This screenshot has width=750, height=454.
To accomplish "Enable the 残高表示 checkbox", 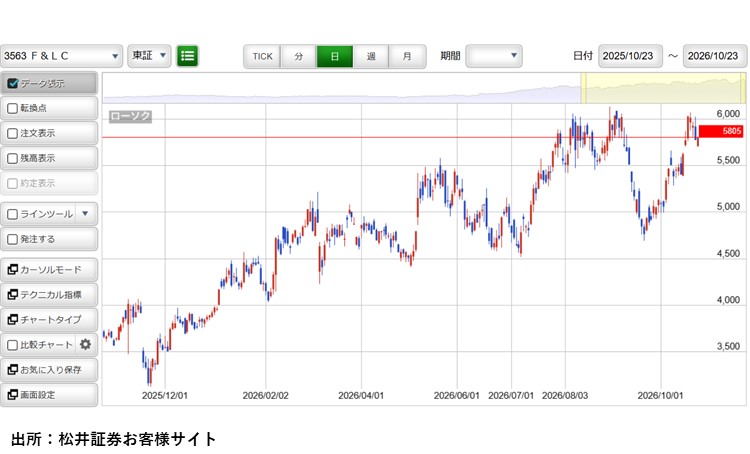I will pyautogui.click(x=12, y=158).
